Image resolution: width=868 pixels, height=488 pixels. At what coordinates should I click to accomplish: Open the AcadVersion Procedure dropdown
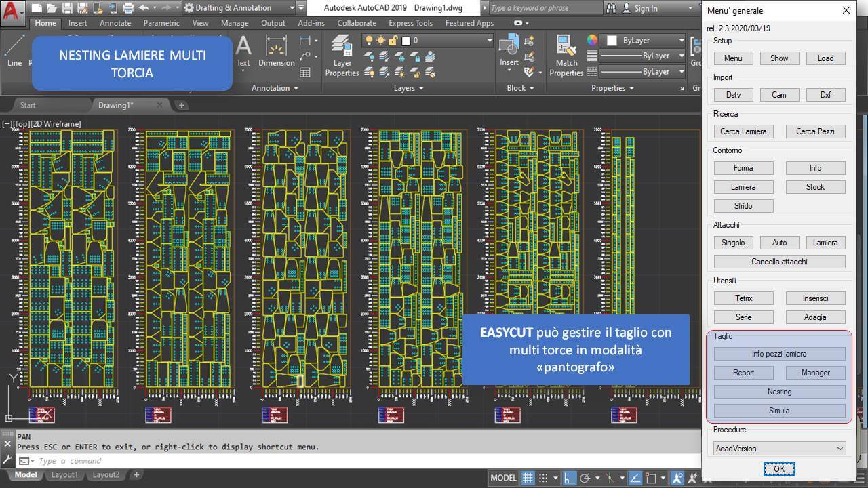tap(780, 449)
